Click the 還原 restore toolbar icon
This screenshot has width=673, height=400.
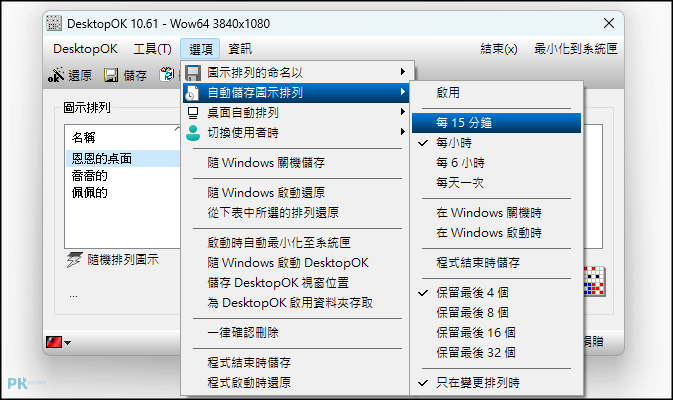click(56, 75)
